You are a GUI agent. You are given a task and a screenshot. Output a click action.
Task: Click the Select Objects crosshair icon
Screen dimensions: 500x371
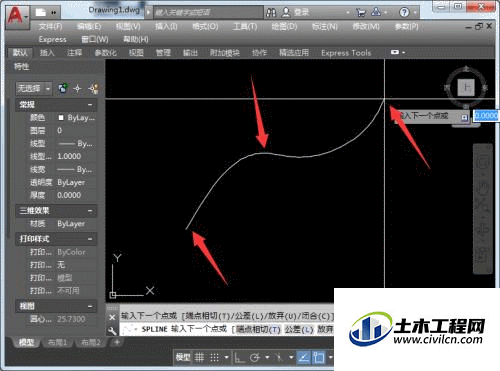coord(77,88)
